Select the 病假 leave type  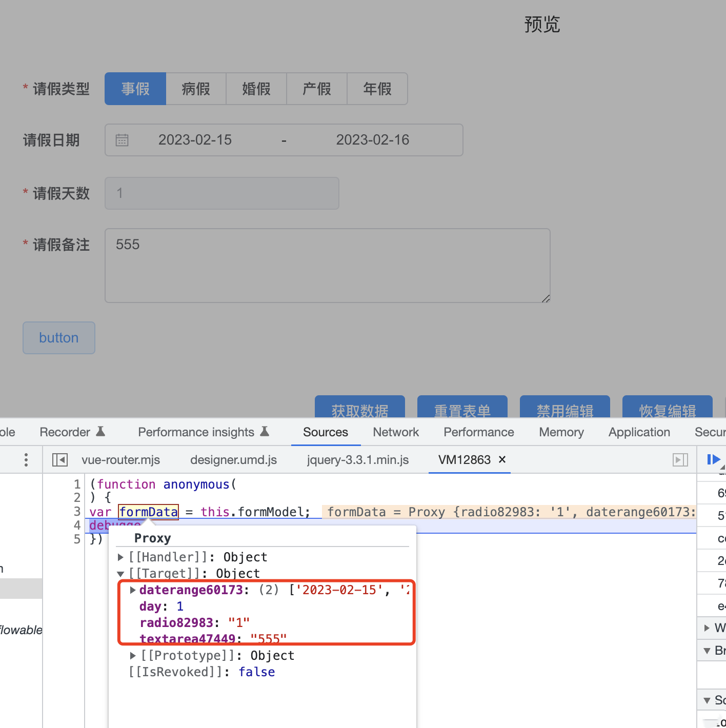[196, 89]
